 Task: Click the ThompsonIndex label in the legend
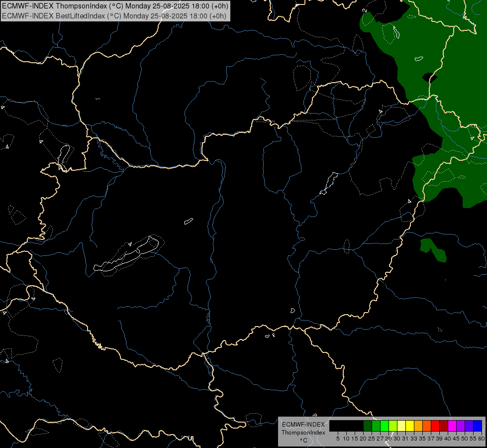coord(303,433)
